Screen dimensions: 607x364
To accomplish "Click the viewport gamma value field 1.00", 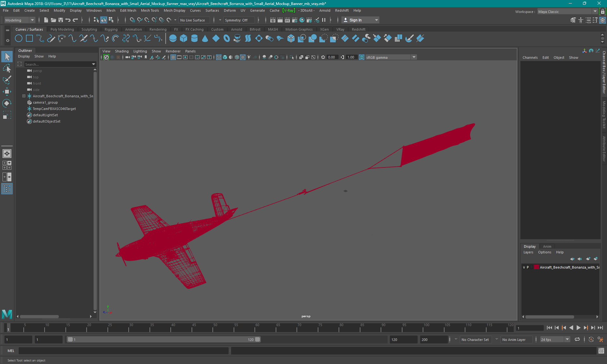I will coord(351,57).
